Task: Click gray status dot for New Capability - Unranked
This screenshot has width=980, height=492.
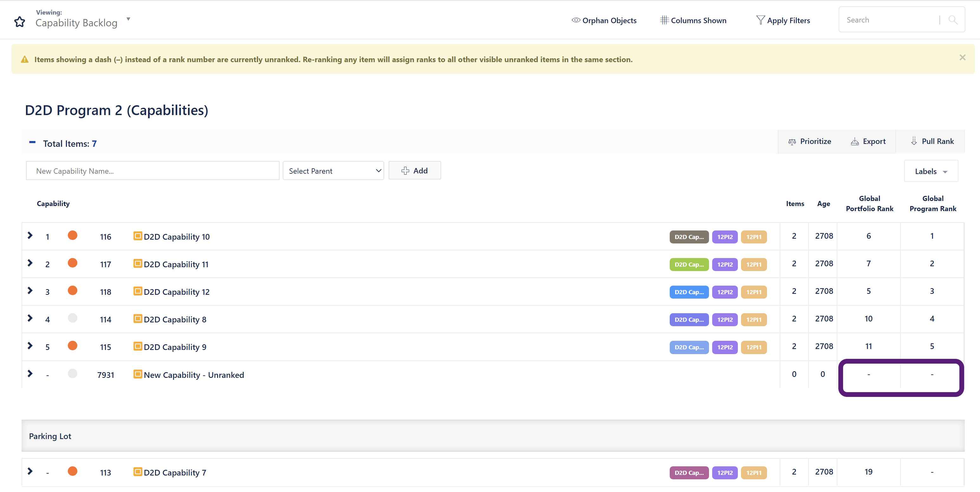Action: [73, 374]
